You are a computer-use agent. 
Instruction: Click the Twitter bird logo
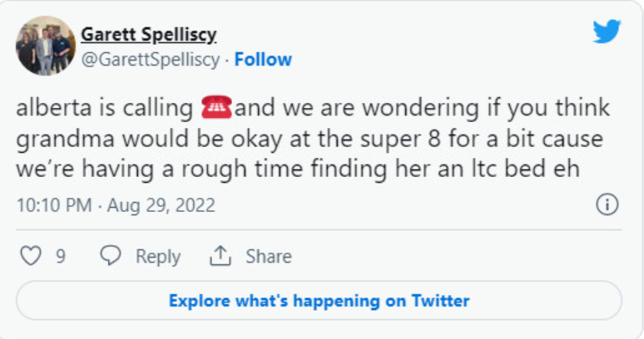click(607, 32)
